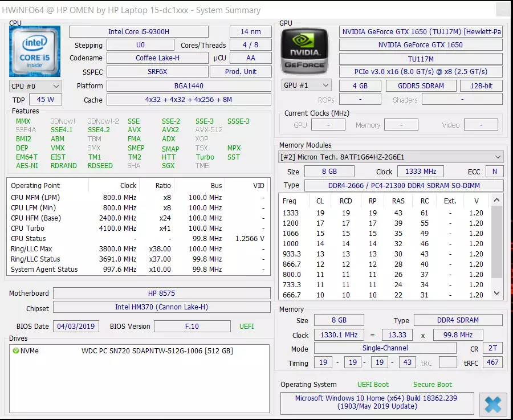Click the SGX feature label
Image resolution: width=513 pixels, height=420 pixels.
(168, 166)
